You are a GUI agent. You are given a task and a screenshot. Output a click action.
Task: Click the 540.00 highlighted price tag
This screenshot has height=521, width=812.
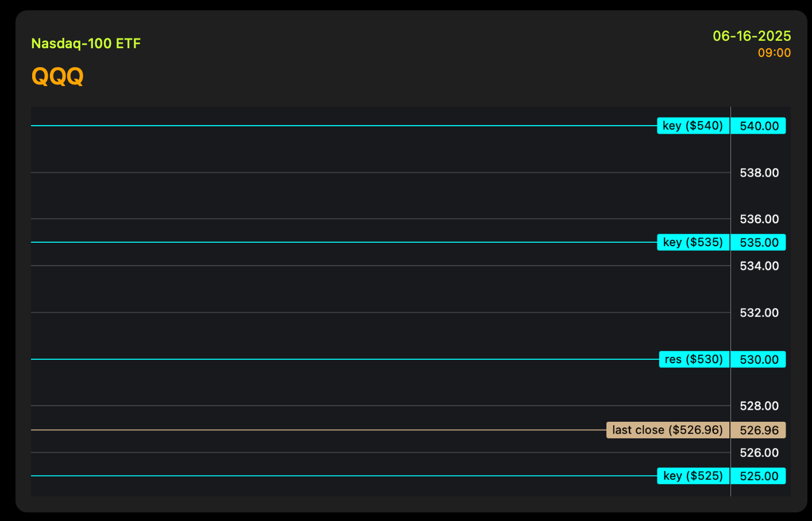[759, 126]
